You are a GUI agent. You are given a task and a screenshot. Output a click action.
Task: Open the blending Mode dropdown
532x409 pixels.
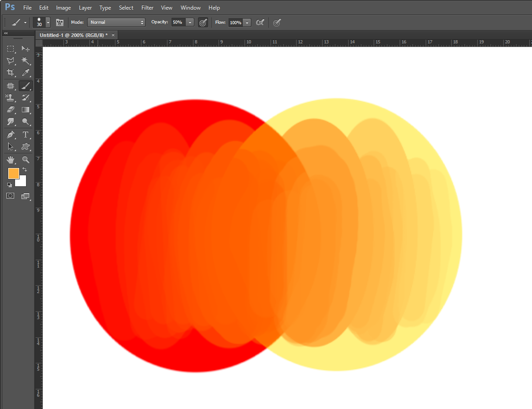(x=116, y=22)
